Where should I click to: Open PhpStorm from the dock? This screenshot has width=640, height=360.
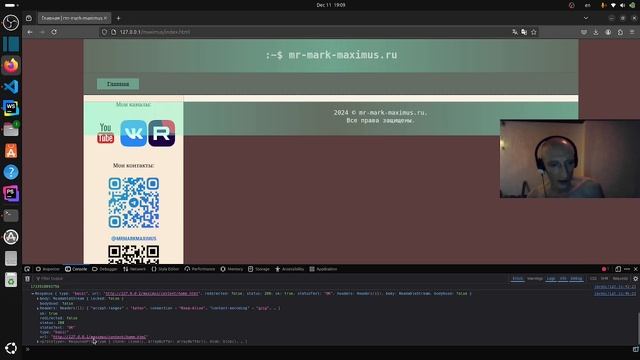(11, 193)
